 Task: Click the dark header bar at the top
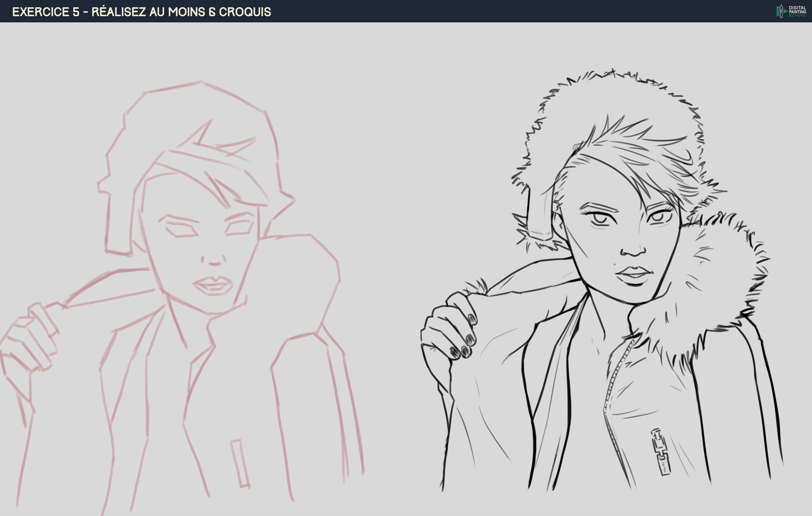(x=405, y=11)
